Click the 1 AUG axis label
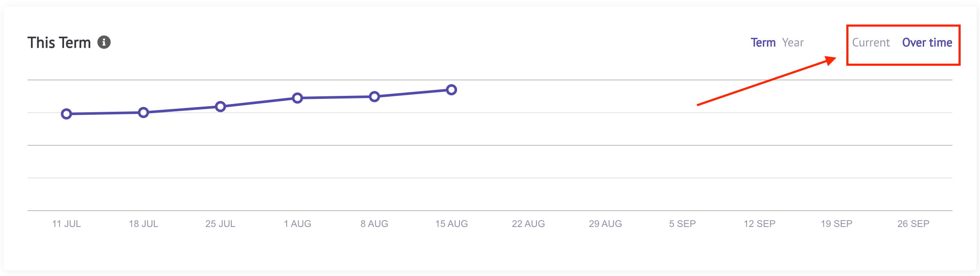The height and width of the screenshot is (276, 980). (x=297, y=224)
